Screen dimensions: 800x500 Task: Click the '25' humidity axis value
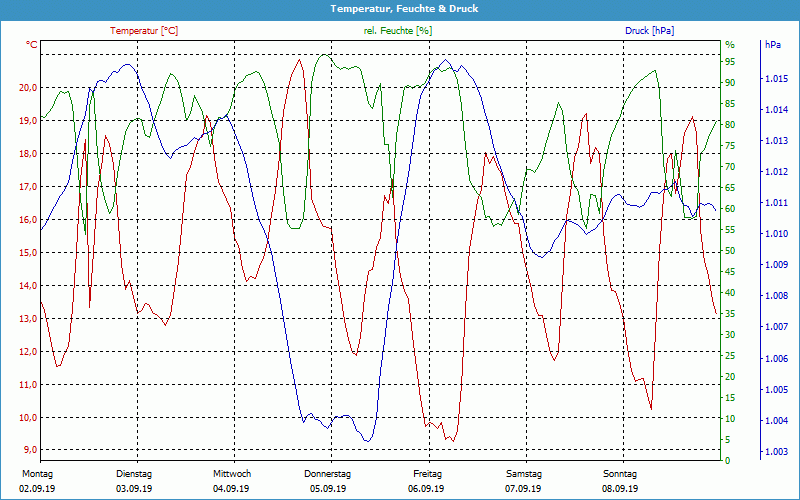pos(730,356)
